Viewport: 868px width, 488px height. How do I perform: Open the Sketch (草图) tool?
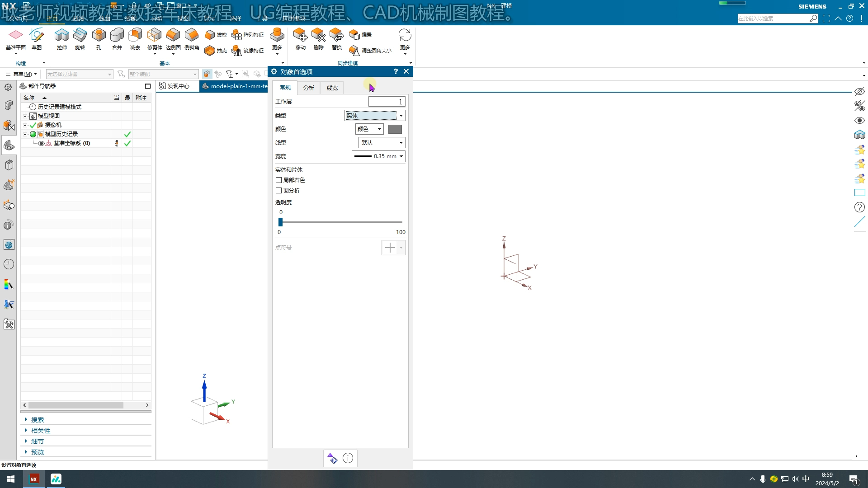tap(37, 36)
